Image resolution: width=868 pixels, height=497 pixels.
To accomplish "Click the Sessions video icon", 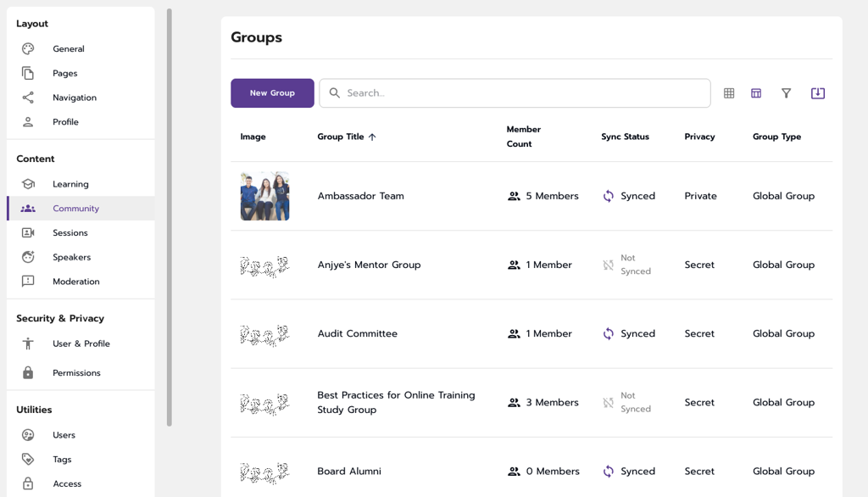I will [28, 232].
